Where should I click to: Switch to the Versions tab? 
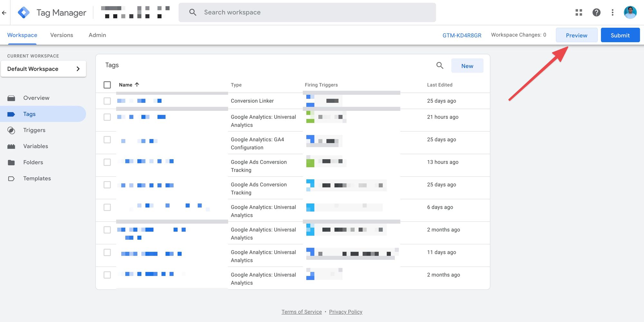pyautogui.click(x=62, y=35)
